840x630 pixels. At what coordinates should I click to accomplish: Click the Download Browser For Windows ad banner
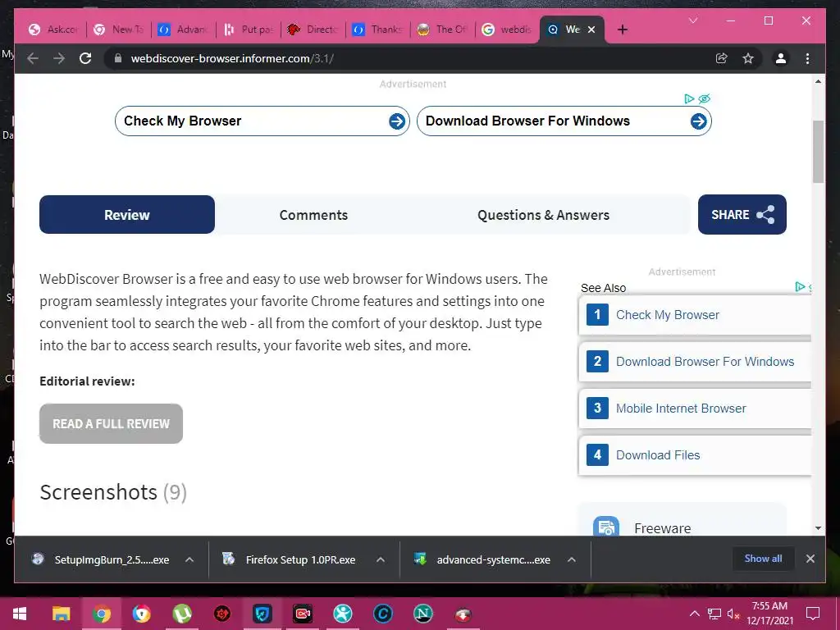(564, 121)
